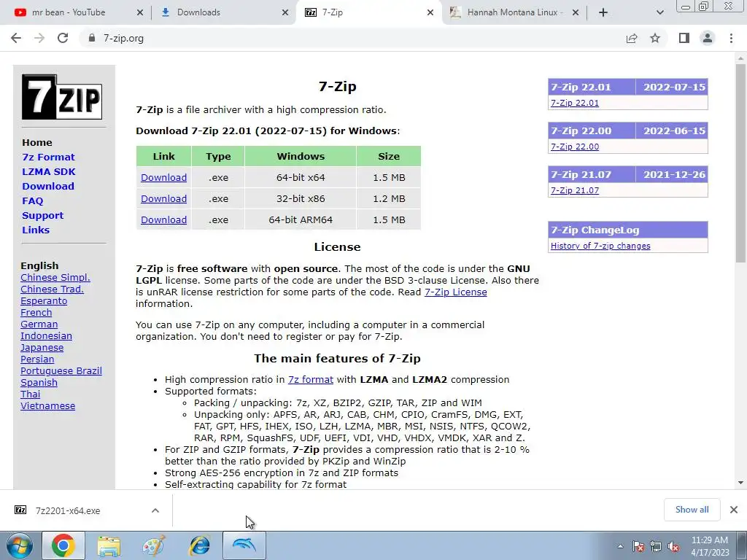This screenshot has height=560, width=747.
Task: Open the Links sidebar link
Action: pyautogui.click(x=36, y=230)
